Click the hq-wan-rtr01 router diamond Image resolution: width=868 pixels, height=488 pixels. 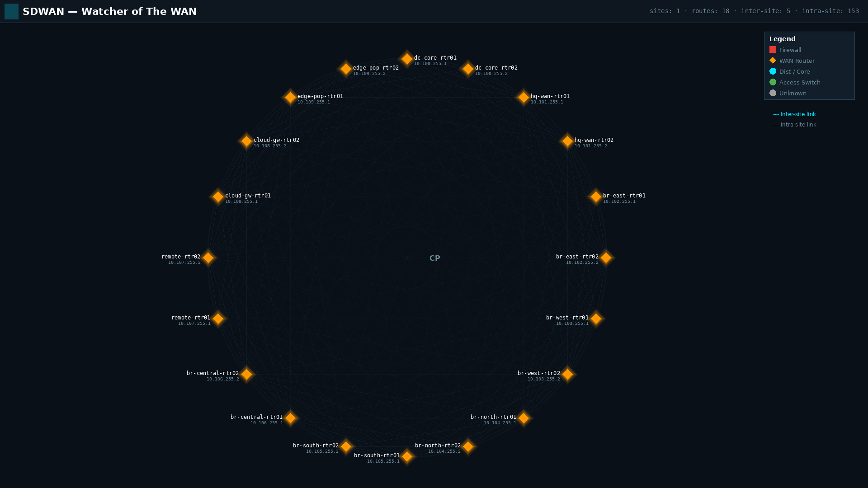[523, 97]
